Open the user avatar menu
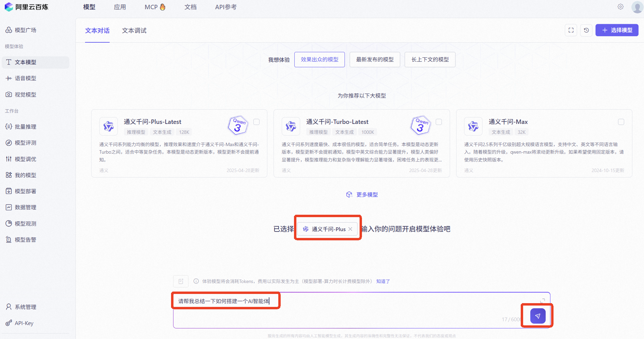The height and width of the screenshot is (339, 644). pyautogui.click(x=637, y=7)
